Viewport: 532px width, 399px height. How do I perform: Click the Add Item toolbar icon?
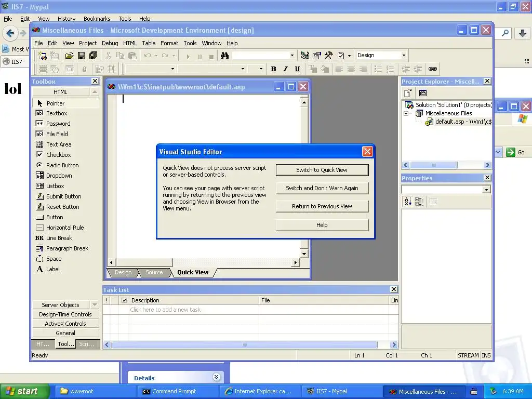(x=55, y=56)
